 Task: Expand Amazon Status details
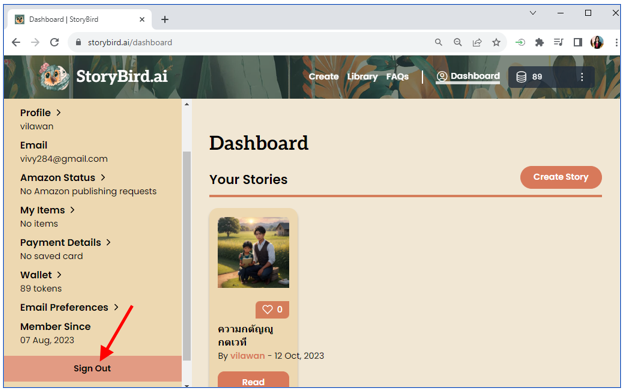click(x=63, y=177)
